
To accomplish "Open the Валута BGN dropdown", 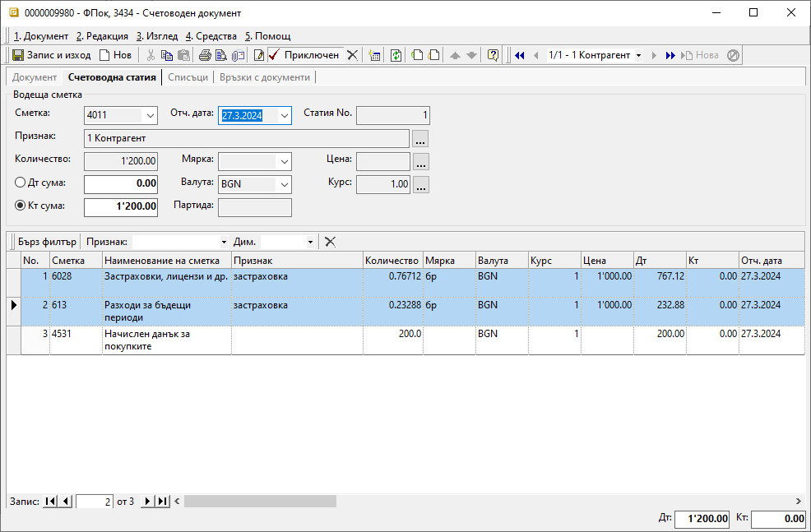I will 284,184.
